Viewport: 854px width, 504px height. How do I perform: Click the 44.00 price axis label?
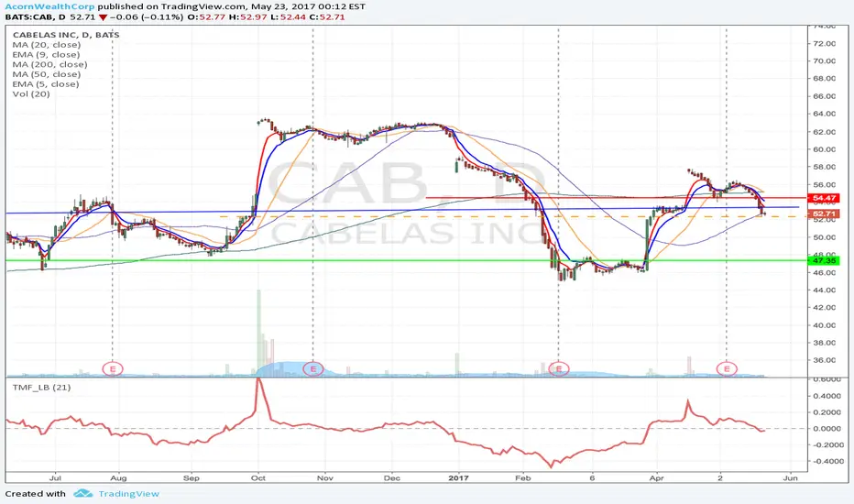pyautogui.click(x=824, y=290)
